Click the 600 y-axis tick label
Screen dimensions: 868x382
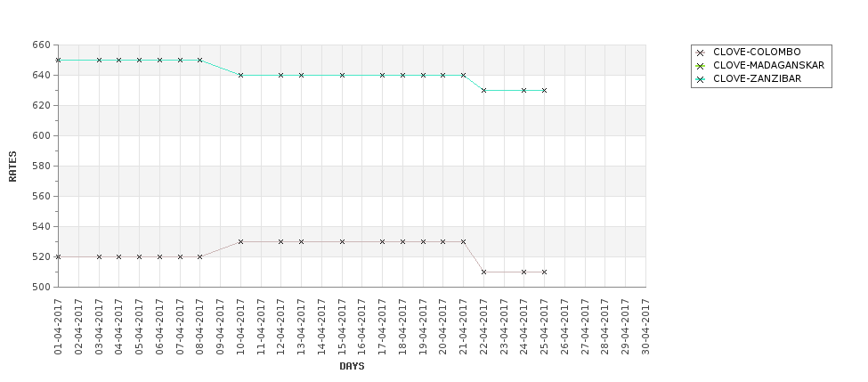pyautogui.click(x=42, y=135)
